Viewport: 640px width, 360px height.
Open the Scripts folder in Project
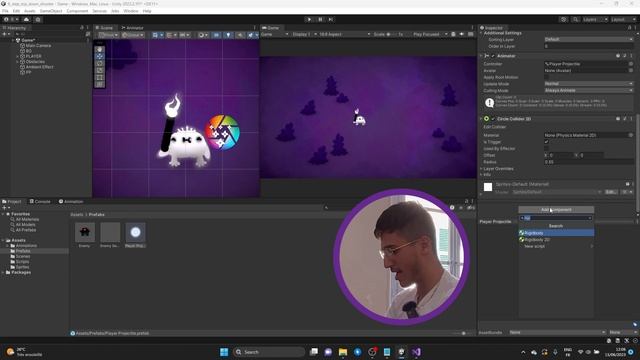point(22,262)
